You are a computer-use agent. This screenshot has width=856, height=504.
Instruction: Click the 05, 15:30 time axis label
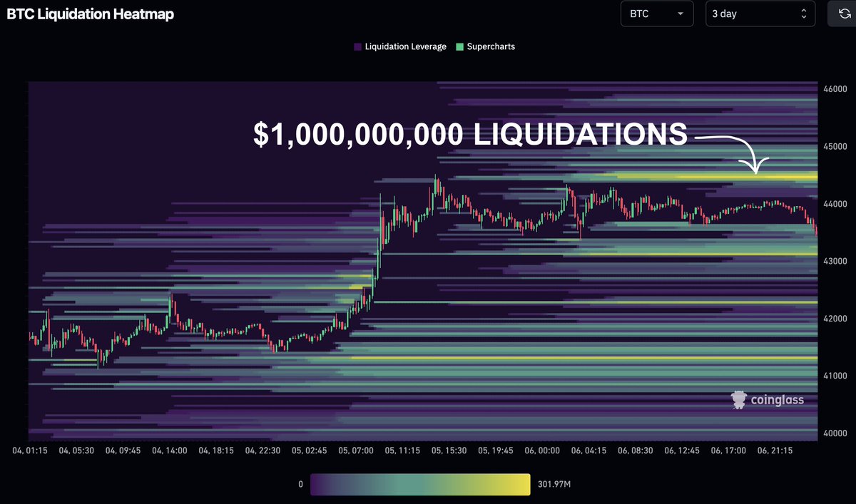point(449,451)
